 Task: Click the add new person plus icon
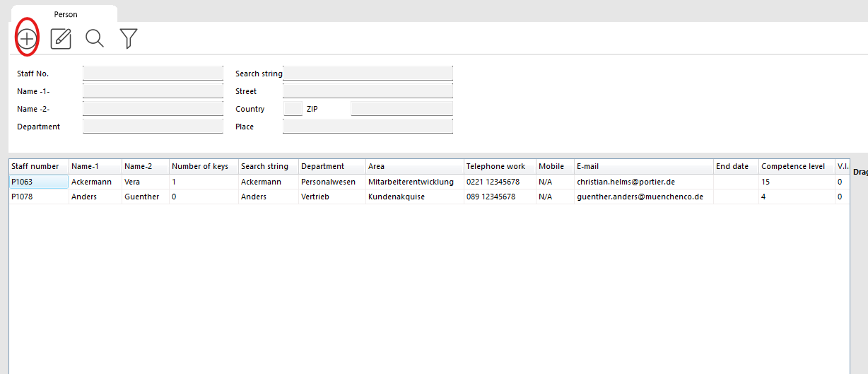[27, 38]
